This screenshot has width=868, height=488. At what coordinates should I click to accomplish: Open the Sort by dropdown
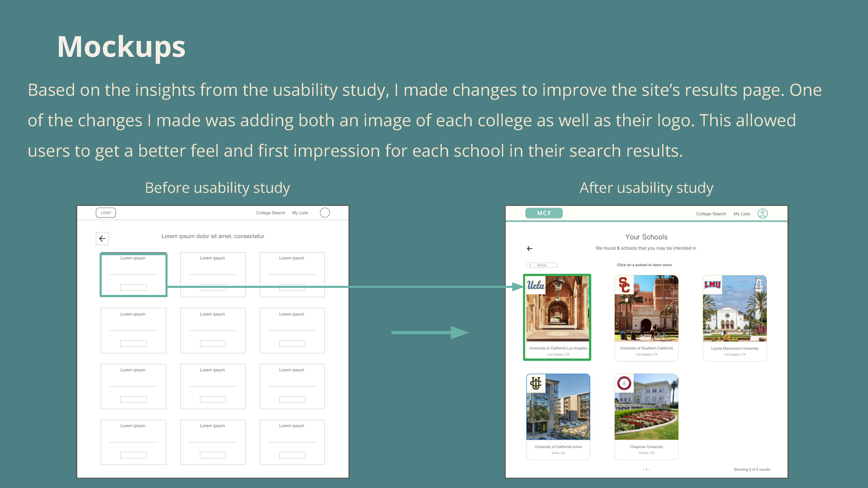(542, 265)
